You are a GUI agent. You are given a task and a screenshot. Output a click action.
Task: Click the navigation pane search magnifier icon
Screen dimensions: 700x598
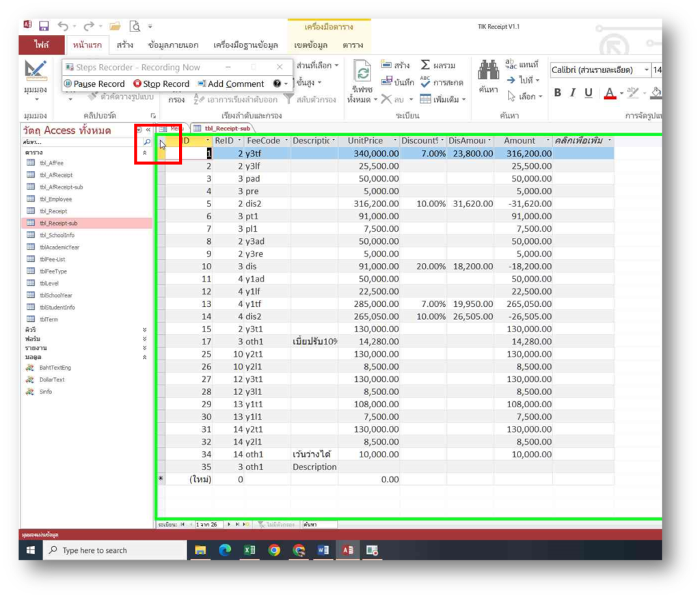(x=146, y=142)
